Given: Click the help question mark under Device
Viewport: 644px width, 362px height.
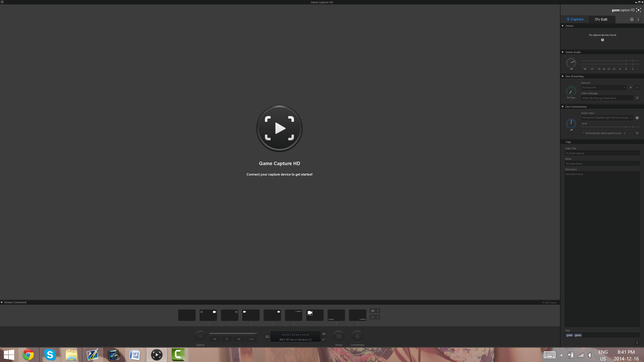Looking at the screenshot, I should (x=603, y=40).
